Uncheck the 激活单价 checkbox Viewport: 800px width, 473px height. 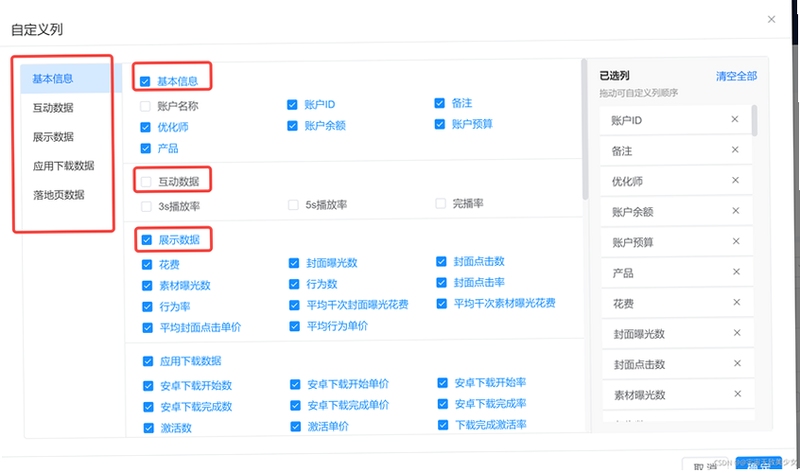click(295, 427)
